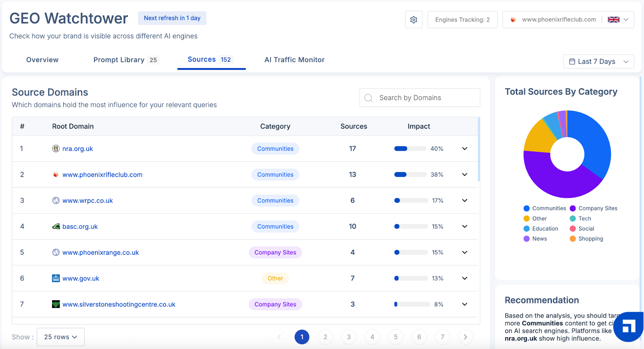Open the www.silverstoneshootingcentre.co.uk link

tap(119, 304)
